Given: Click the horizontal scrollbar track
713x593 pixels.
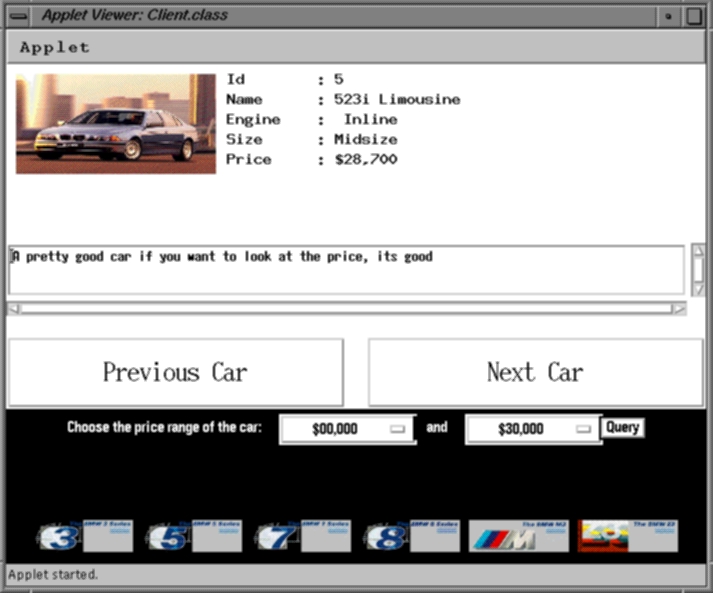Looking at the screenshot, I should click(346, 309).
